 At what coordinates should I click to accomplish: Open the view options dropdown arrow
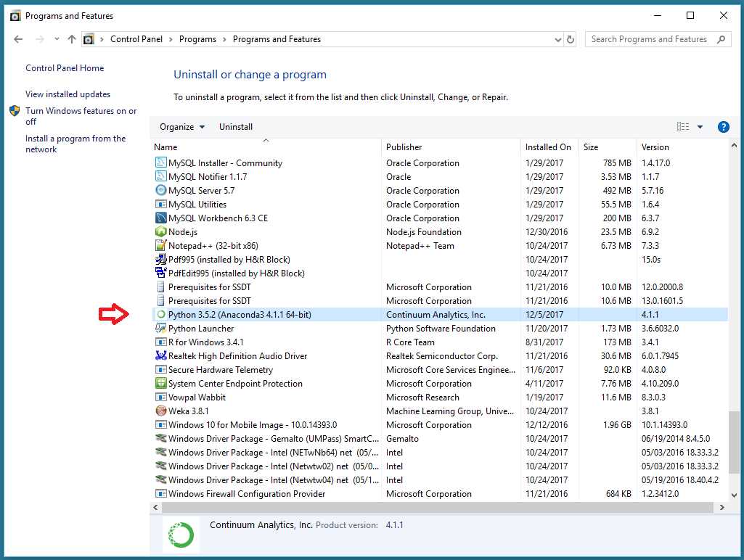tap(700, 127)
